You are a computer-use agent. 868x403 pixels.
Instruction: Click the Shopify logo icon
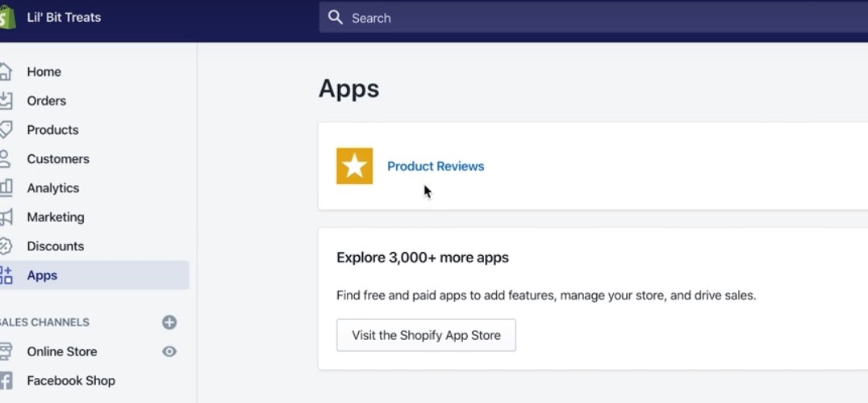7,18
